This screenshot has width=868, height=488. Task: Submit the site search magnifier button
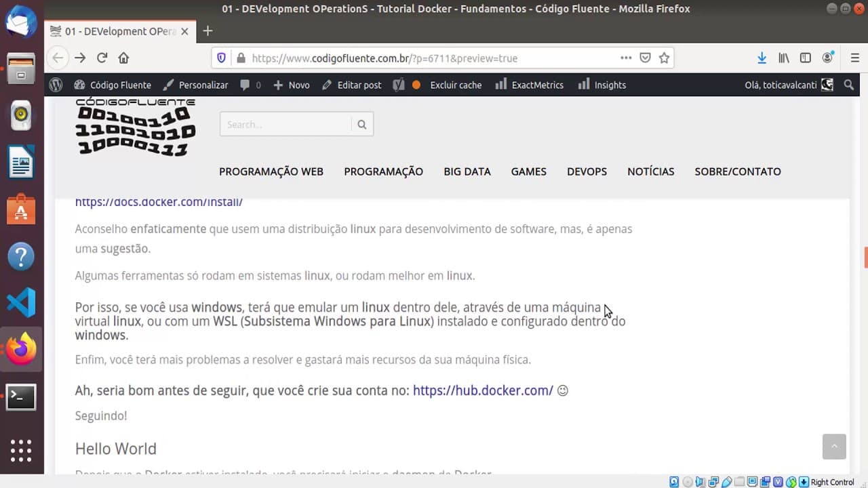[x=362, y=124]
